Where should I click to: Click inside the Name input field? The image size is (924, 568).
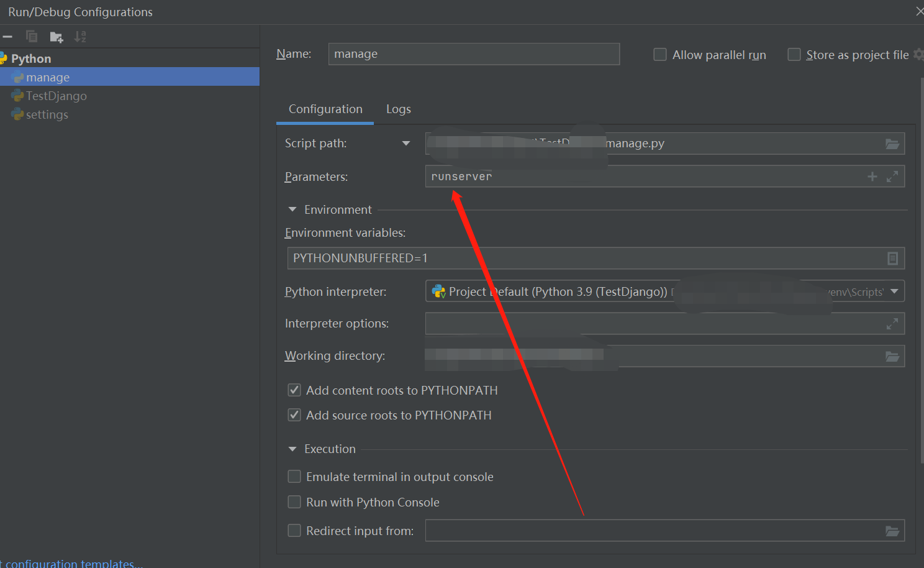pos(474,54)
